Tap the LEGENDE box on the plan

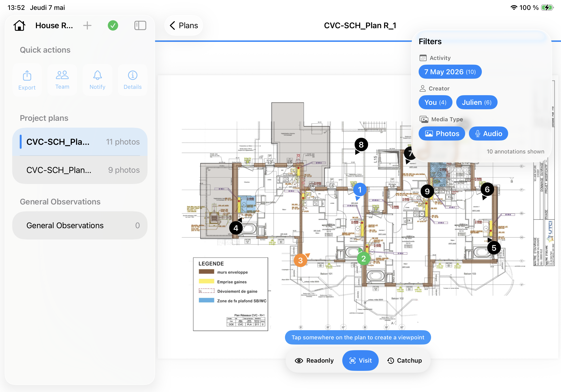[231, 294]
